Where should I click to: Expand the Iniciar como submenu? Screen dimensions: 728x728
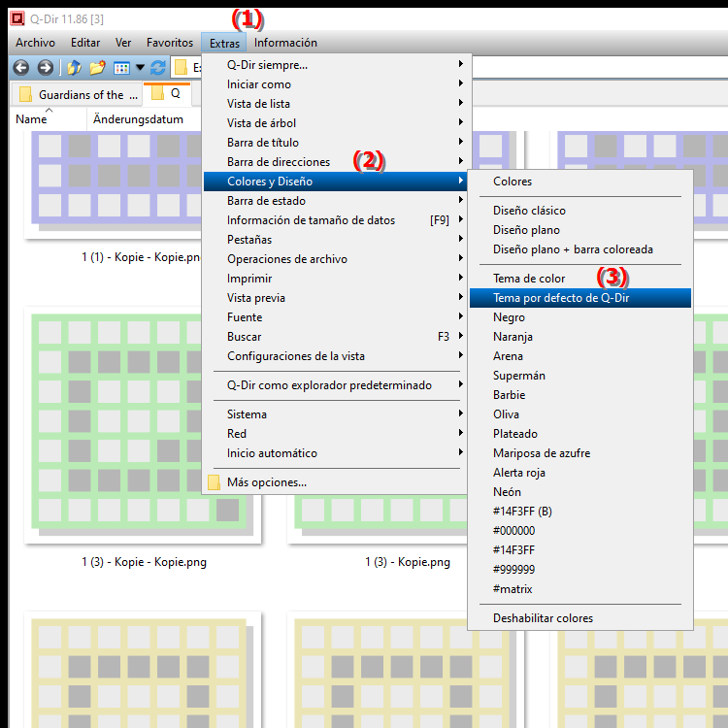click(x=335, y=84)
